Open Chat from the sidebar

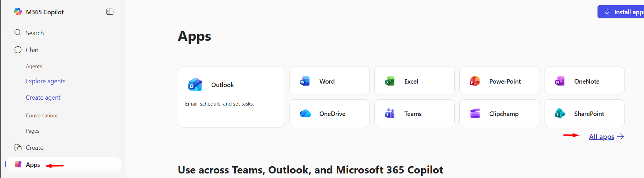tap(32, 50)
